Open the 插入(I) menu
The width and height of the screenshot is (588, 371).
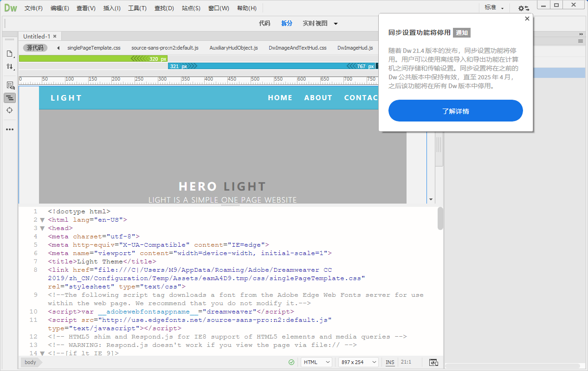[x=112, y=8]
